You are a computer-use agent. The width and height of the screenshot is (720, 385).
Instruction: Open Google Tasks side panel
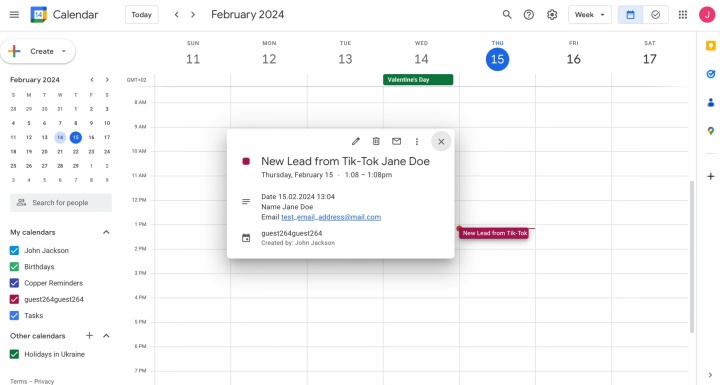710,74
